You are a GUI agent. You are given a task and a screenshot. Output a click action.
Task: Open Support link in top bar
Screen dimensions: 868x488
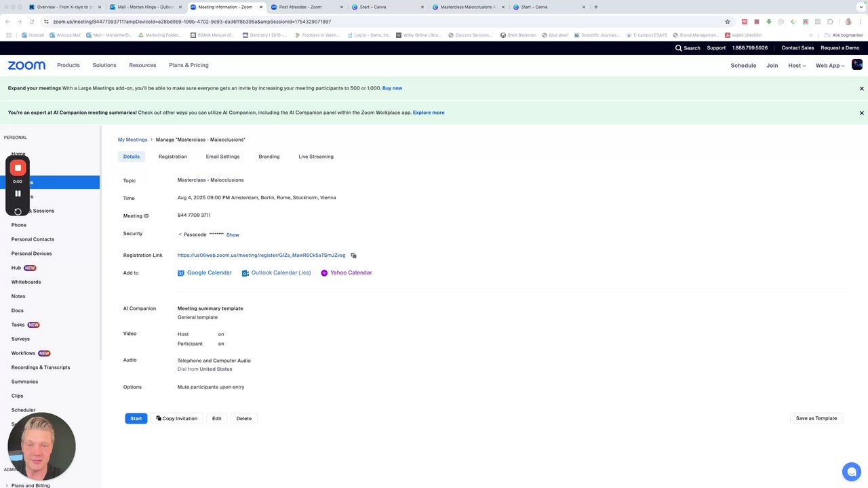point(716,48)
